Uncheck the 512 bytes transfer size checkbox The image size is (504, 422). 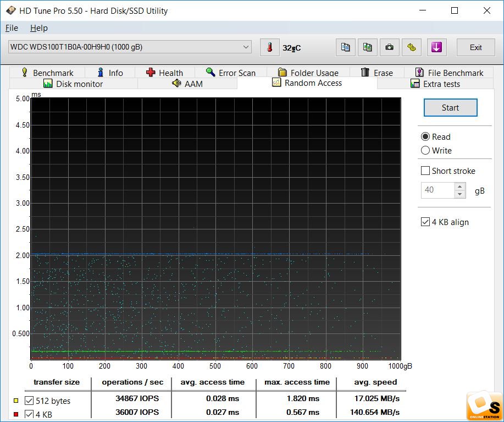(x=29, y=401)
